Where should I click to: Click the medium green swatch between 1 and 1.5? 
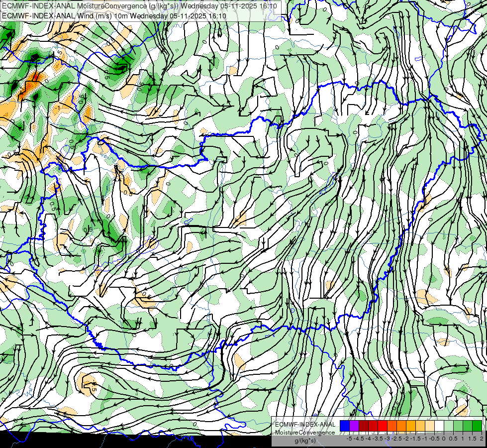(x=468, y=426)
